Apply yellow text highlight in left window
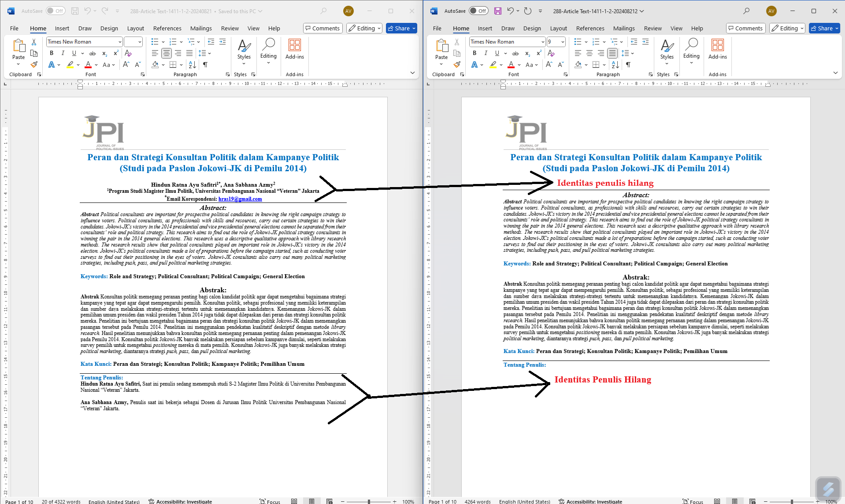Viewport: 845px width, 504px height. pos(70,65)
